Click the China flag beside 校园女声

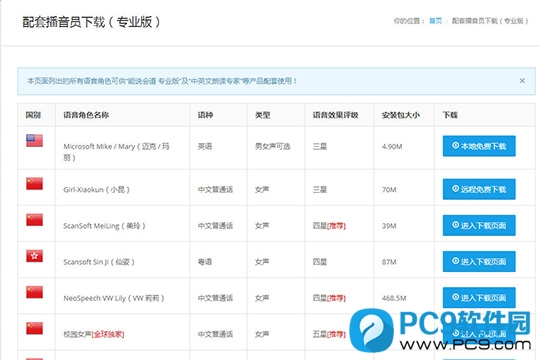(34, 328)
